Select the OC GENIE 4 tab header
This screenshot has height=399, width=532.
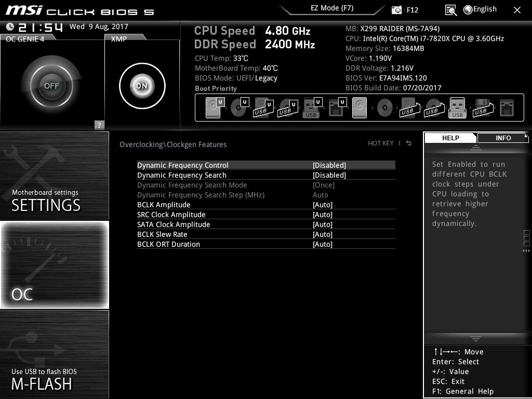pos(25,38)
